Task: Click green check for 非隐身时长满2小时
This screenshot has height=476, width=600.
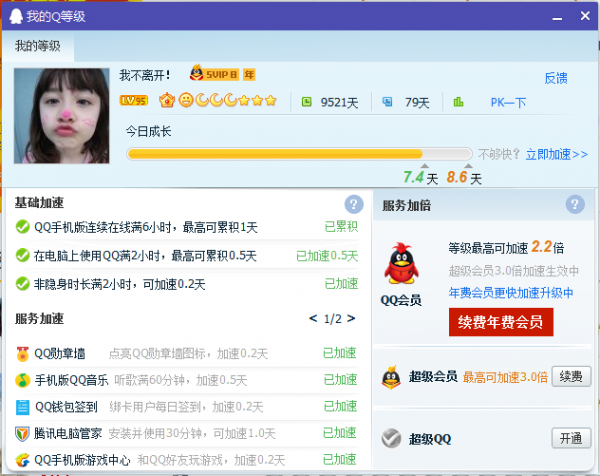Action: [x=23, y=284]
